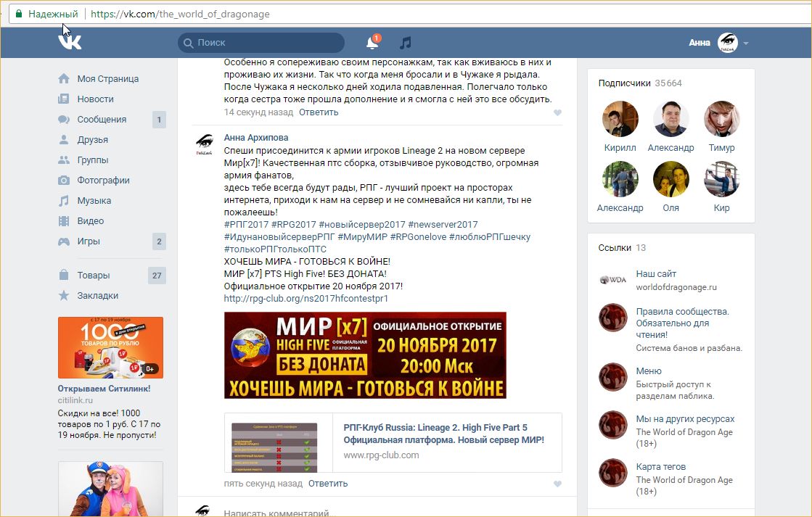Click Ответить under 14 секунд назад comment
The image size is (812, 517).
(319, 112)
